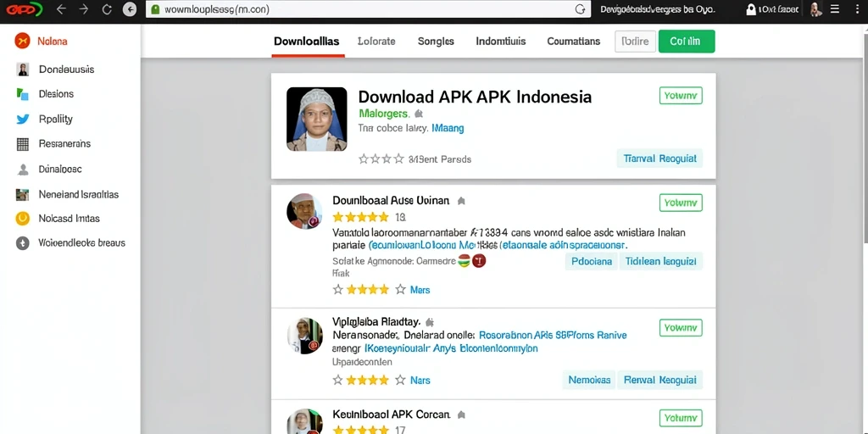Click the Renval Keaguiai button
The width and height of the screenshot is (868, 434).
pyautogui.click(x=659, y=380)
